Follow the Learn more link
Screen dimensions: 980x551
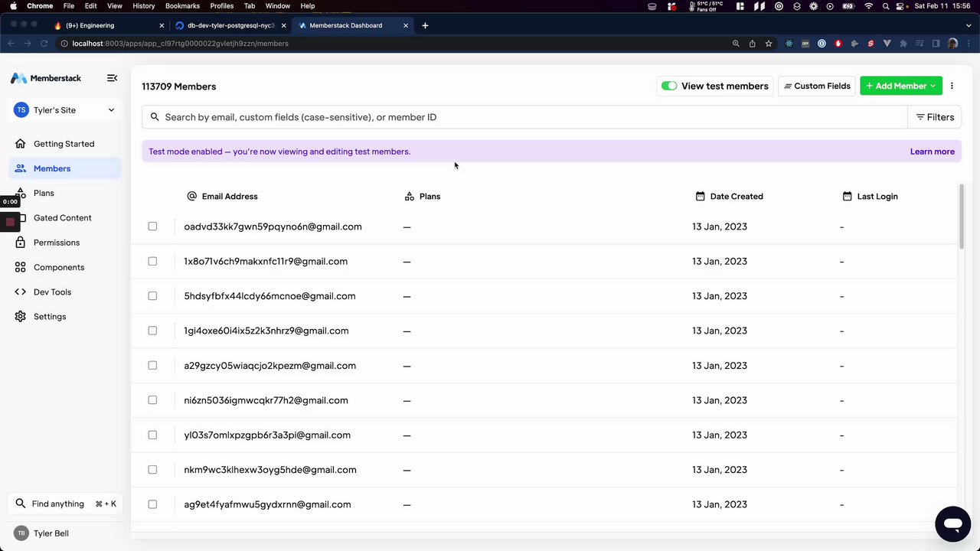[x=932, y=152]
